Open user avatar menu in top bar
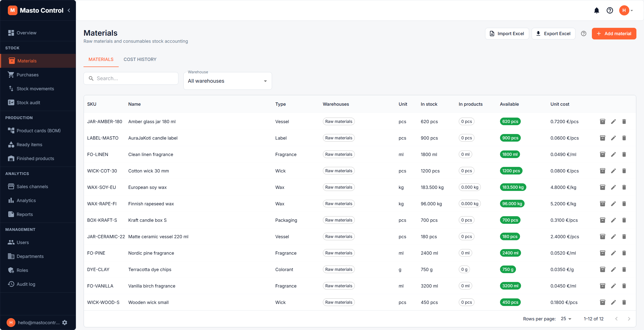The image size is (644, 330). 626,10
